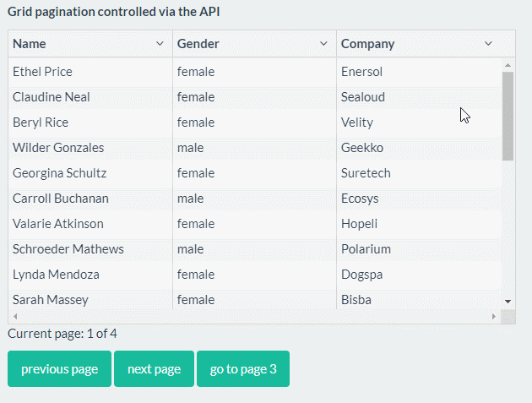This screenshot has width=532, height=403.
Task: Select the Ethel Price name cell
Action: pyautogui.click(x=42, y=72)
